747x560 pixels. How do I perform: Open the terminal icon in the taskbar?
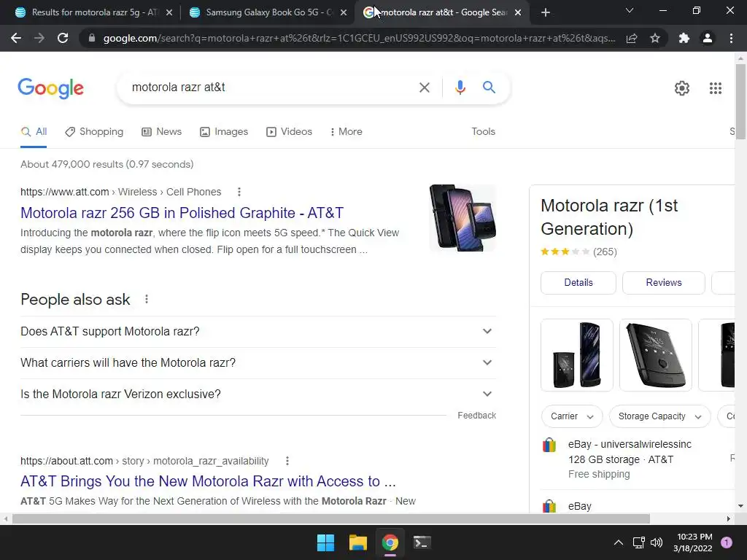[x=422, y=542]
